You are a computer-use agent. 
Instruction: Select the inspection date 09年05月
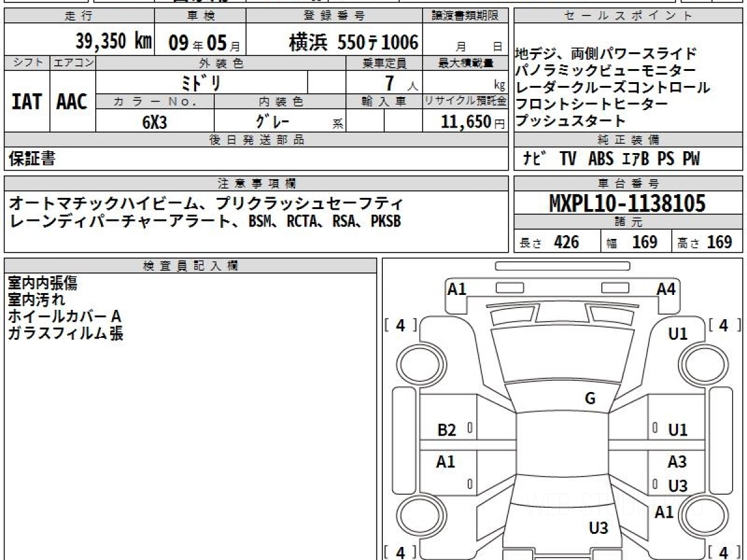coord(204,42)
